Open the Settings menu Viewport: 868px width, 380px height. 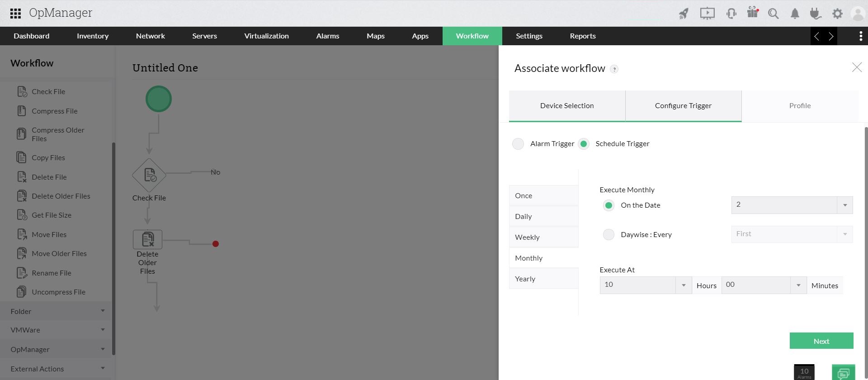coord(529,36)
